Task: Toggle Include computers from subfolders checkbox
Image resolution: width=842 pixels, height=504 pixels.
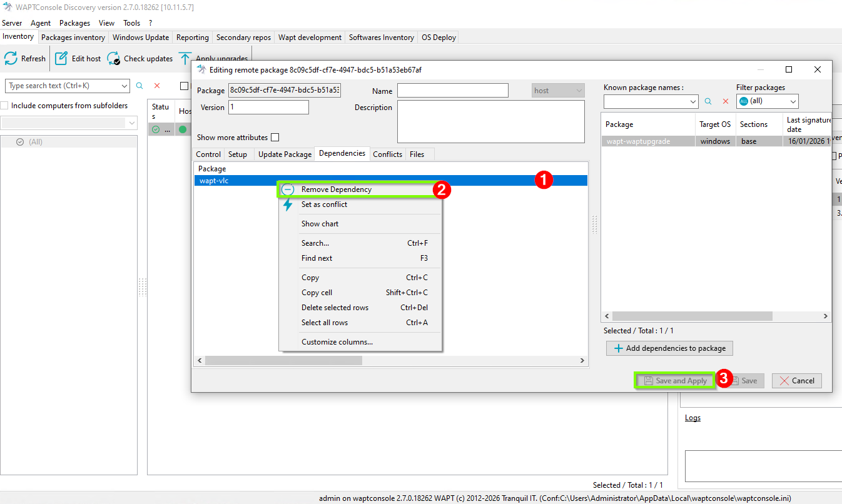Action: coord(5,106)
